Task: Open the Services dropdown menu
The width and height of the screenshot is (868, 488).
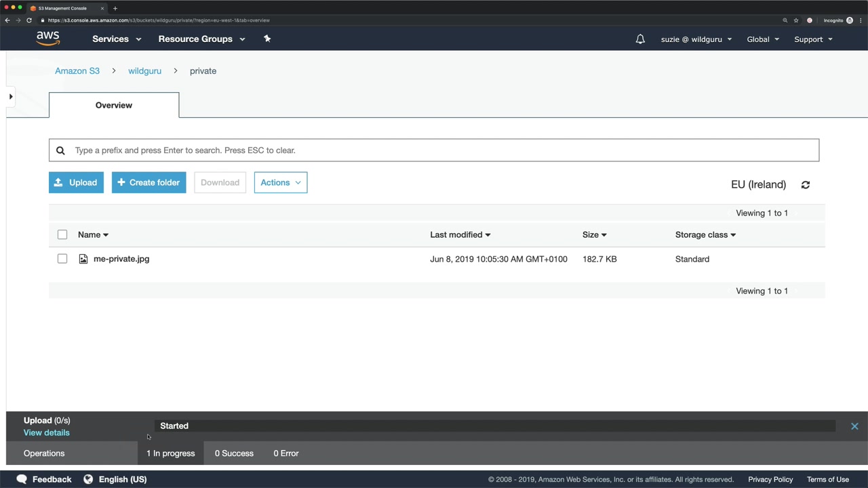Action: [x=117, y=39]
